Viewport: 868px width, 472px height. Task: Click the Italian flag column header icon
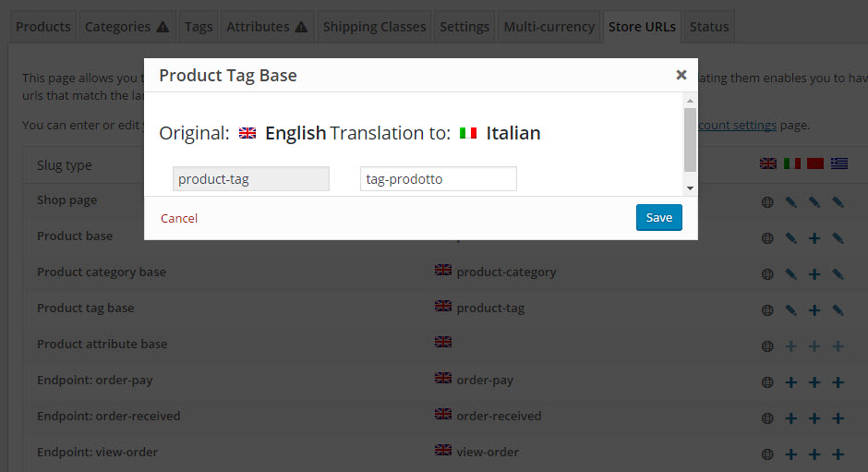click(791, 163)
